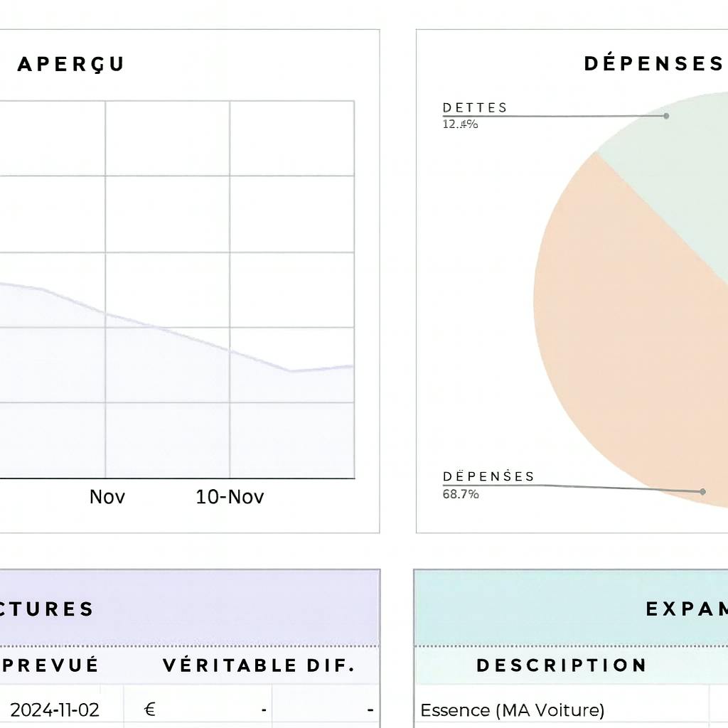Select the 2024-11-02 date cell
Image resolution: width=728 pixels, height=728 pixels.
coord(55,710)
